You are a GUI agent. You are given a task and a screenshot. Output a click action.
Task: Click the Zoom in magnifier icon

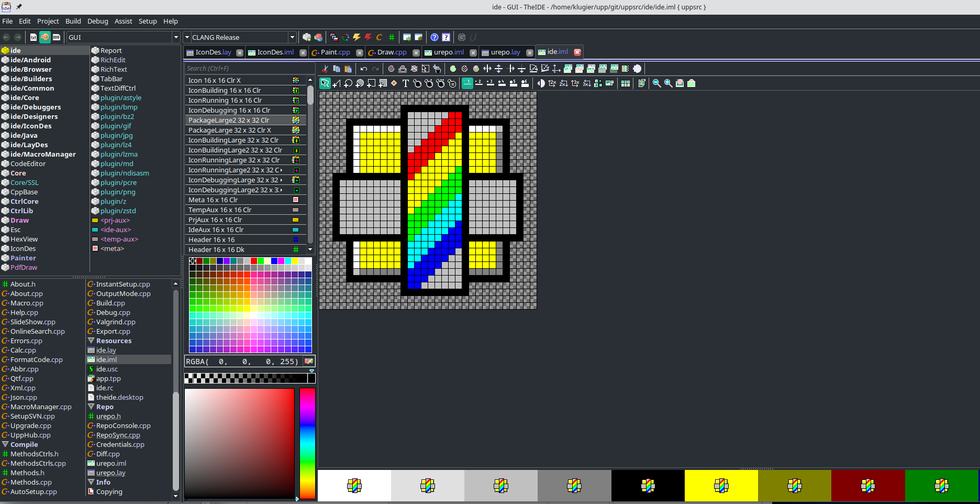[x=668, y=83]
